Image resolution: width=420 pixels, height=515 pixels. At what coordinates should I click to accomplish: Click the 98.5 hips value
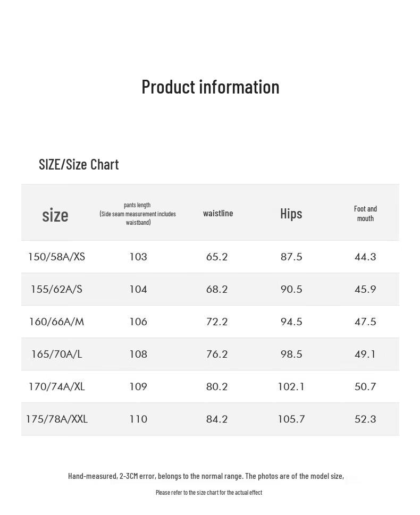(x=291, y=354)
